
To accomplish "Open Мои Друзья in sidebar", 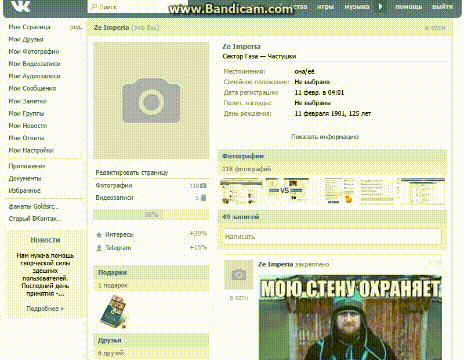I will (26, 39).
